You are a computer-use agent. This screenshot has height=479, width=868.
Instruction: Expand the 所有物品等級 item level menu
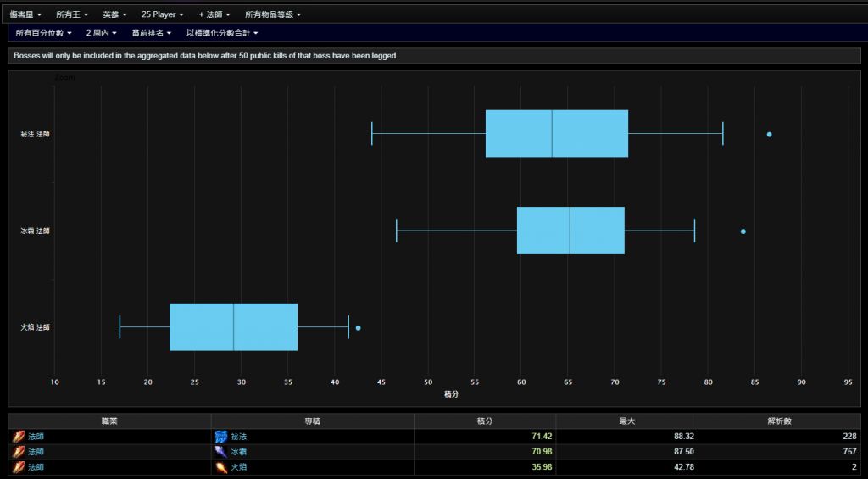pos(272,14)
